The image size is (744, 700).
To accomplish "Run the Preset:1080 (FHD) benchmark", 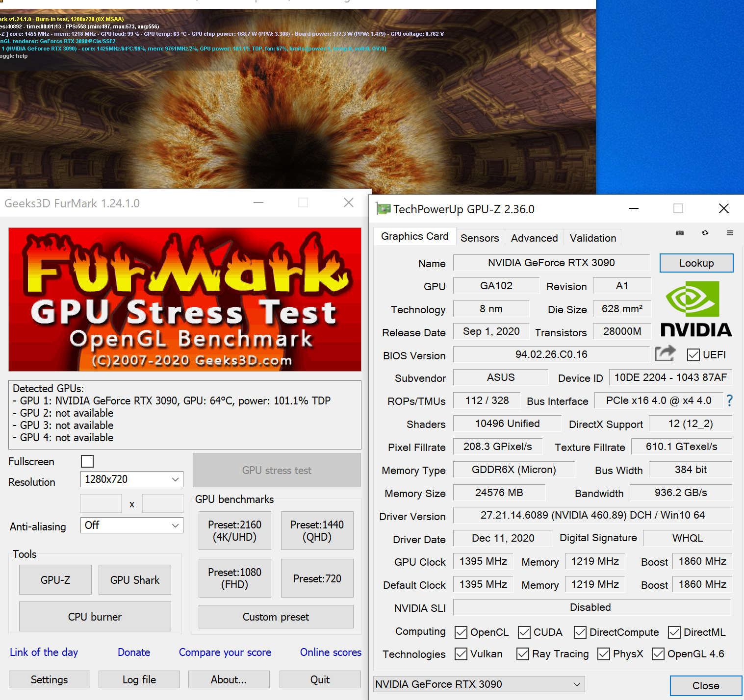I will 234,578.
